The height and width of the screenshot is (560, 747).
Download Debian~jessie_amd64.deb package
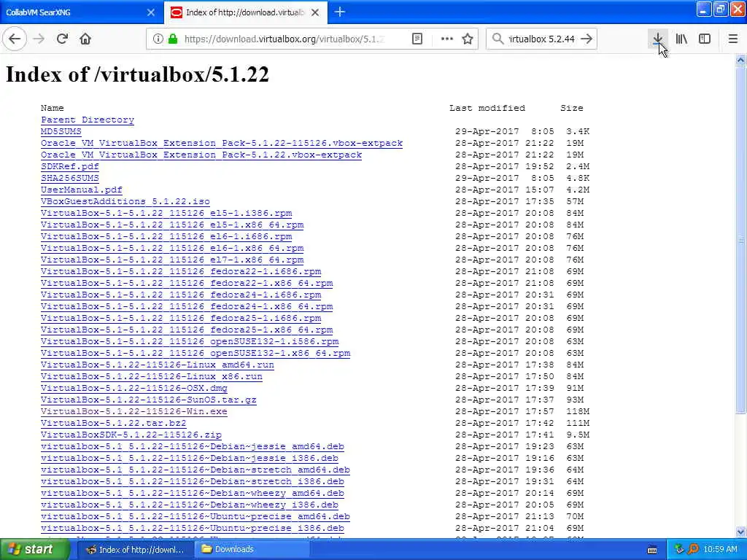click(193, 446)
